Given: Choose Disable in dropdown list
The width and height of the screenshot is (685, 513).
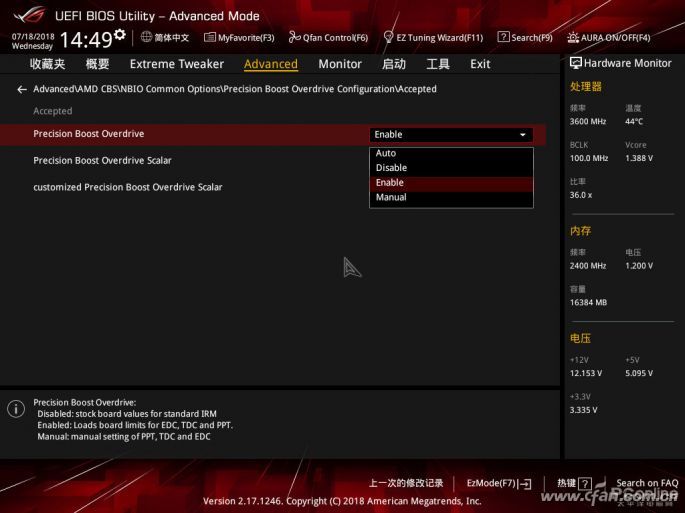Looking at the screenshot, I should coord(451,168).
